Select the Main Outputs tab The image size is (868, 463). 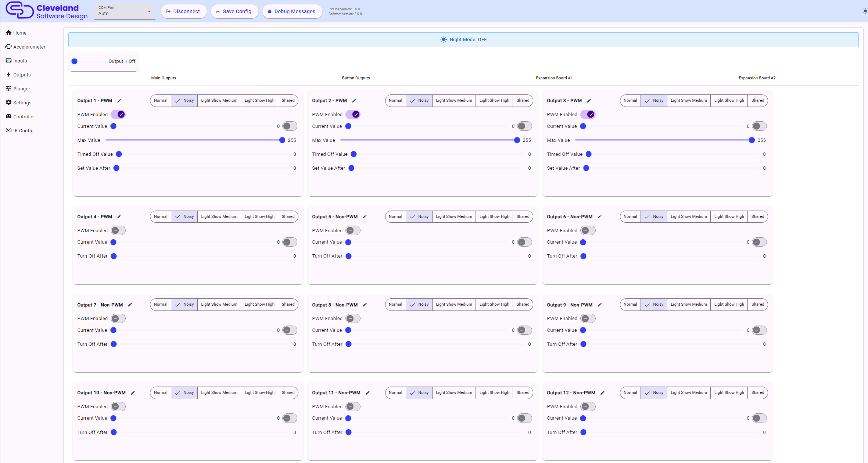point(164,78)
